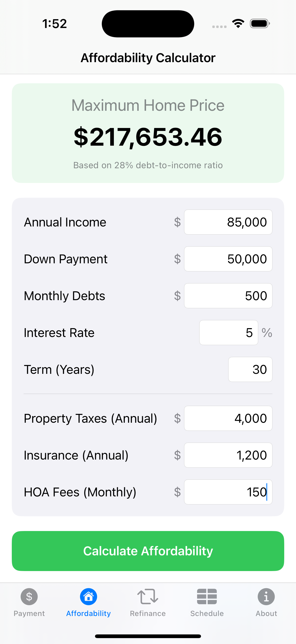Select the Monthly Debts input field
This screenshot has width=296, height=644.
point(228,296)
